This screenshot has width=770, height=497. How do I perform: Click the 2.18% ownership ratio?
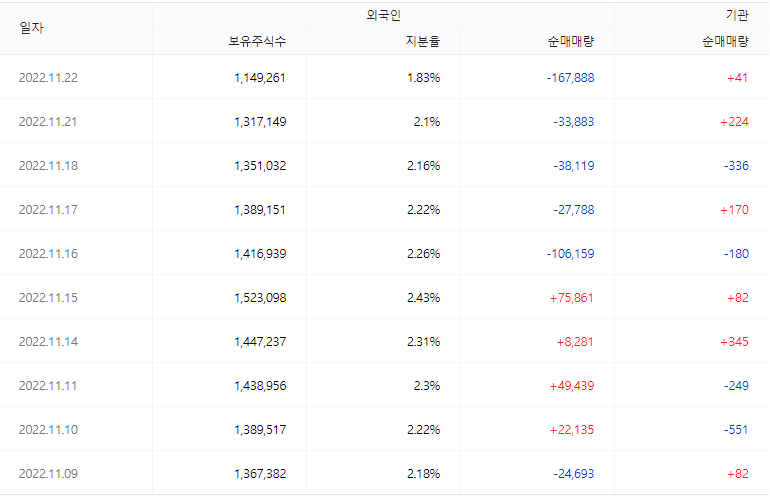point(423,473)
